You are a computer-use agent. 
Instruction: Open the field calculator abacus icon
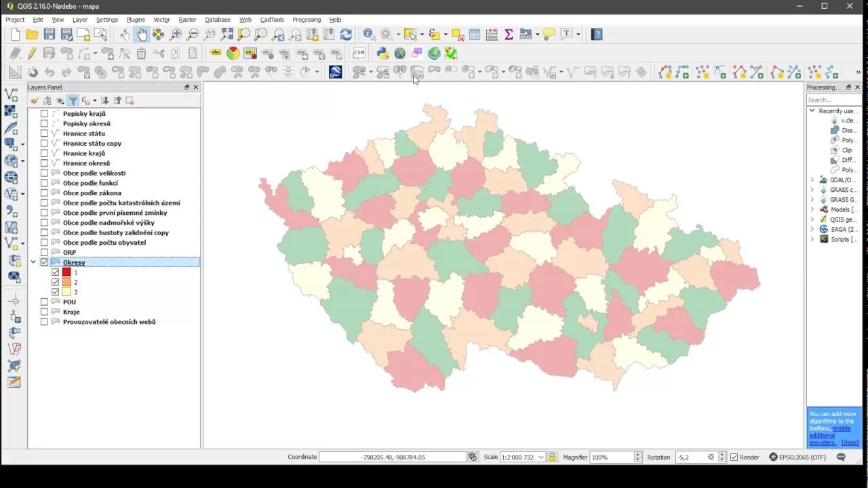point(492,34)
